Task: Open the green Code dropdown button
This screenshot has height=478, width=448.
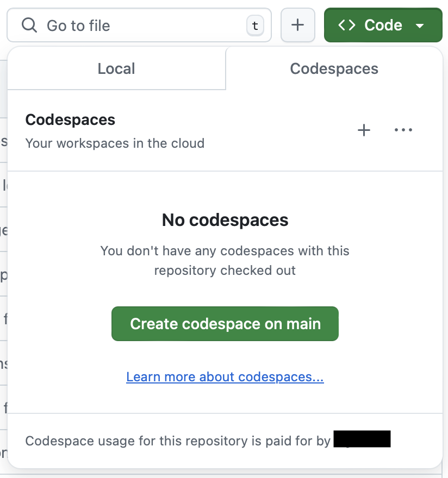Action: 383,25
